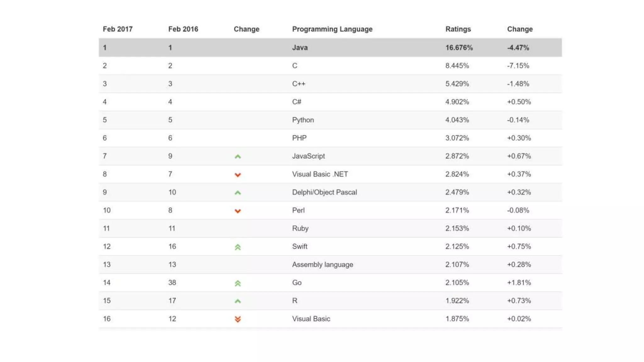Click the PHP language name
The height and width of the screenshot is (362, 644).
299,138
